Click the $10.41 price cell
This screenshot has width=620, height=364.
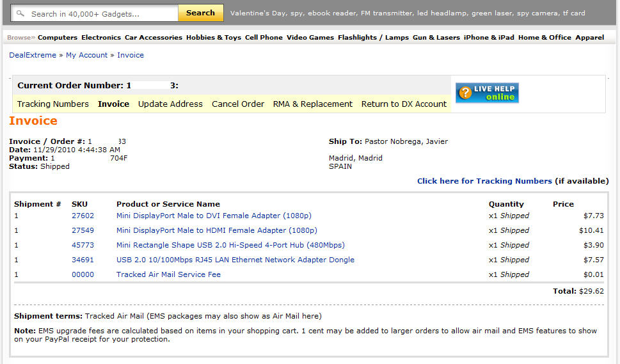coord(592,230)
